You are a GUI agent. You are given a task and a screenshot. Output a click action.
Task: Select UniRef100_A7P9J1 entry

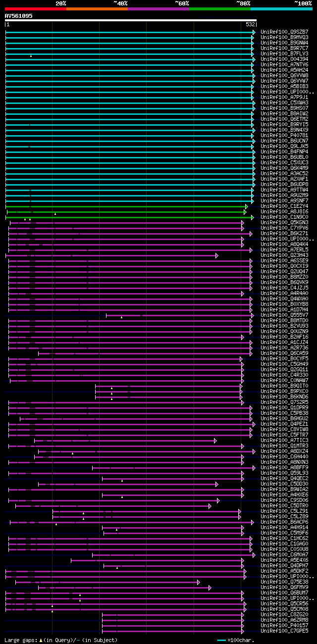point(284,97)
